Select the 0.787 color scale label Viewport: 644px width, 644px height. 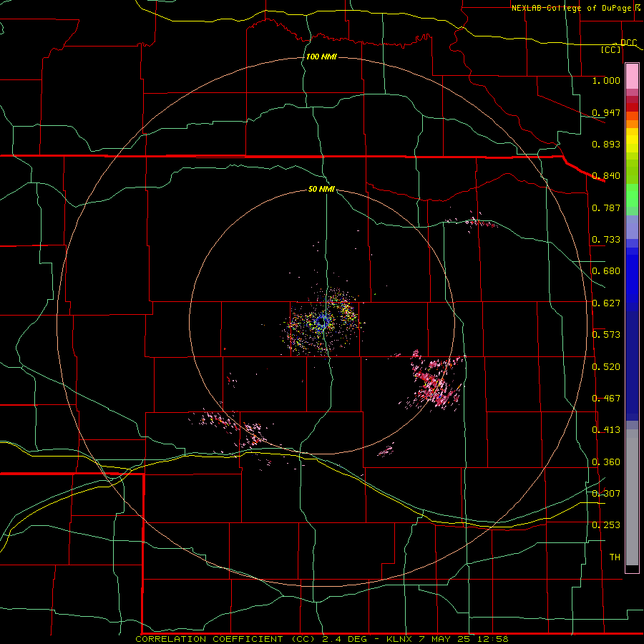606,208
